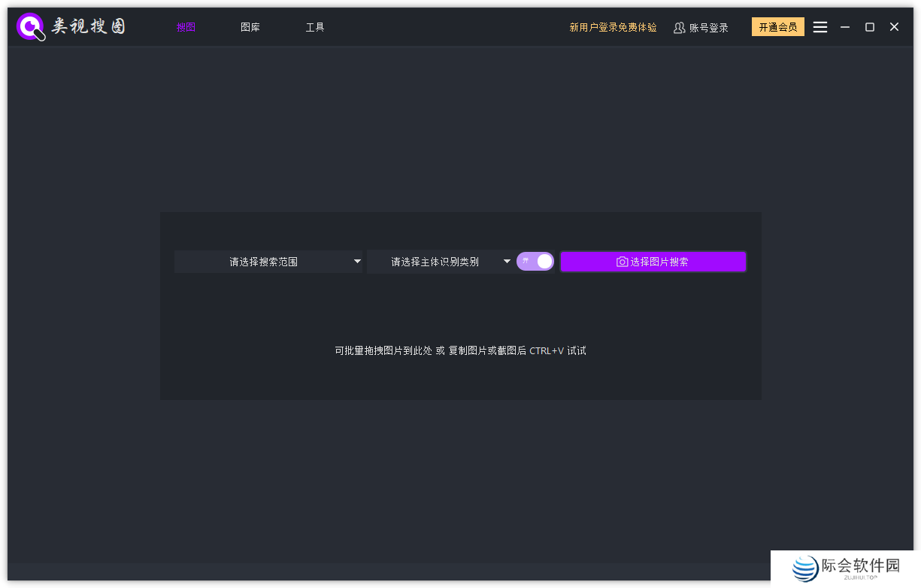
Task: Switch to the 工具 tab
Action: 315,27
